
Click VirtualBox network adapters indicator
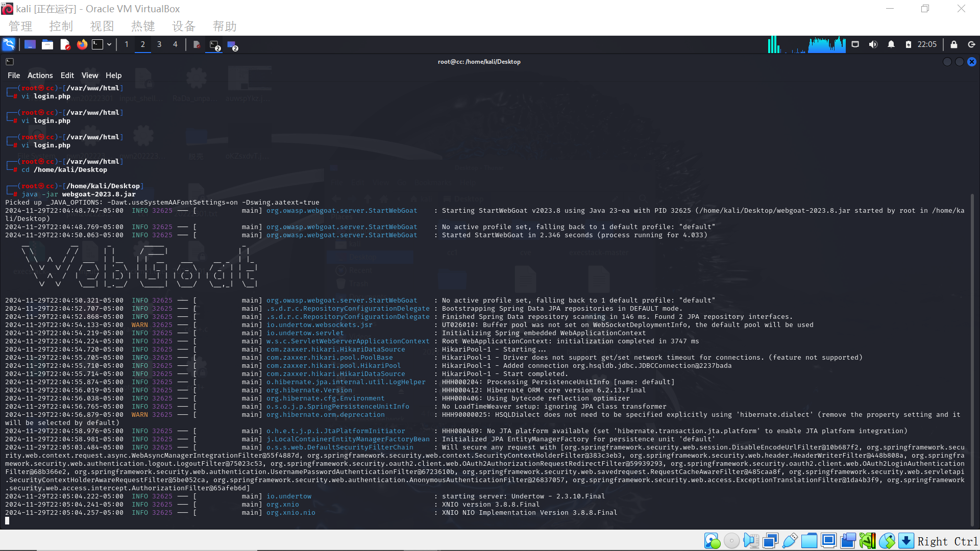770,541
